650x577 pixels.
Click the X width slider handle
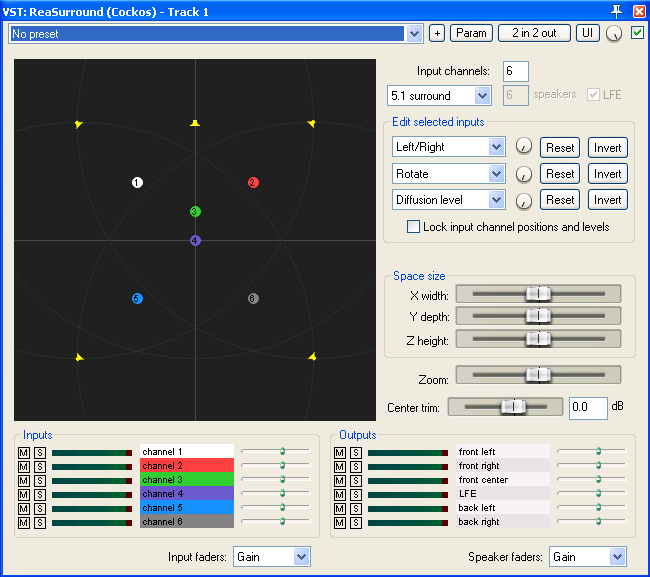coord(538,294)
